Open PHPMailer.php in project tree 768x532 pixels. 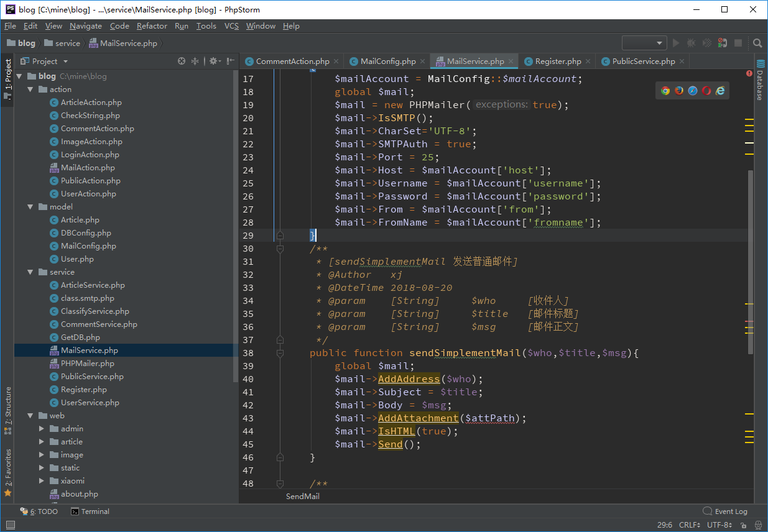coord(88,364)
